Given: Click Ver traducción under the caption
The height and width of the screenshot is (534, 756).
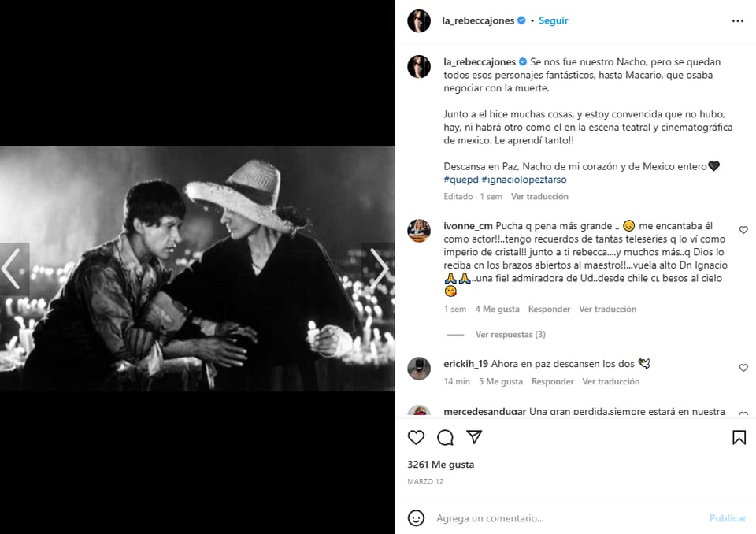Looking at the screenshot, I should click(x=539, y=196).
